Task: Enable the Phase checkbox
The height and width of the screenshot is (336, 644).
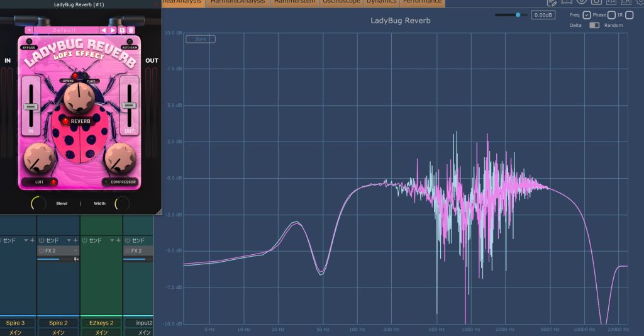Action: [x=611, y=14]
